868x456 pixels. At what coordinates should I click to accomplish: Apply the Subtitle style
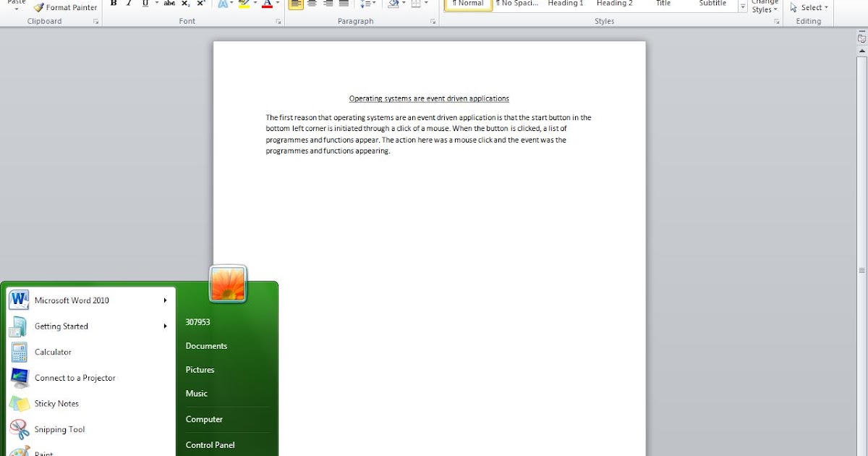(712, 4)
